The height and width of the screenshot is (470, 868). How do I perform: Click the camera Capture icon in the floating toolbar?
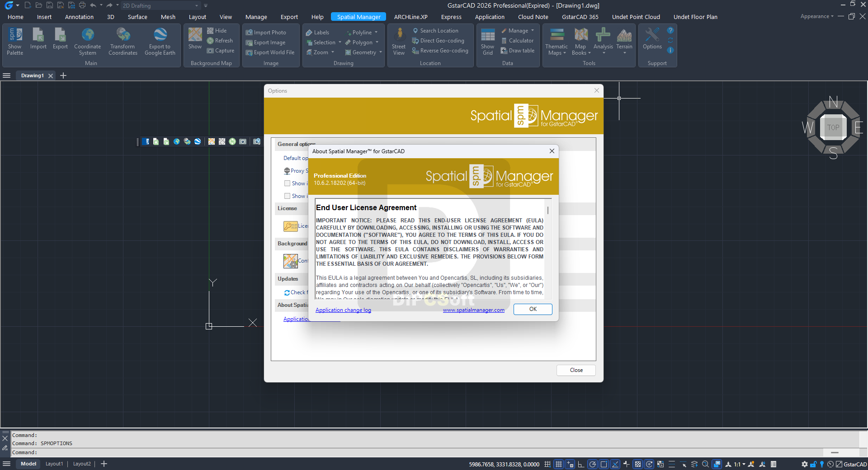(x=243, y=141)
